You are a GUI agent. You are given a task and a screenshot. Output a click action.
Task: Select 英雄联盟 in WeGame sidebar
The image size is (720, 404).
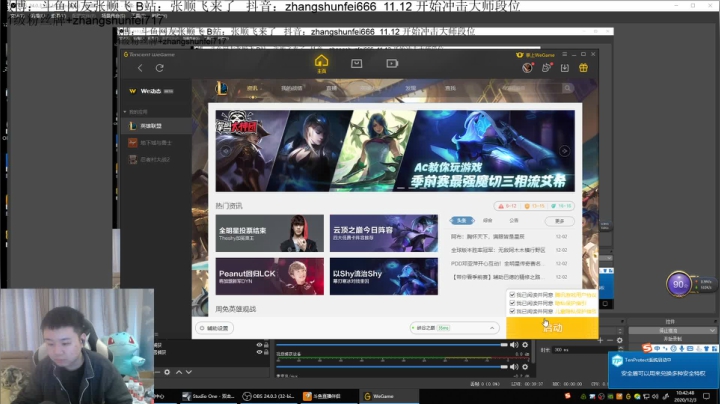pyautogui.click(x=156, y=126)
